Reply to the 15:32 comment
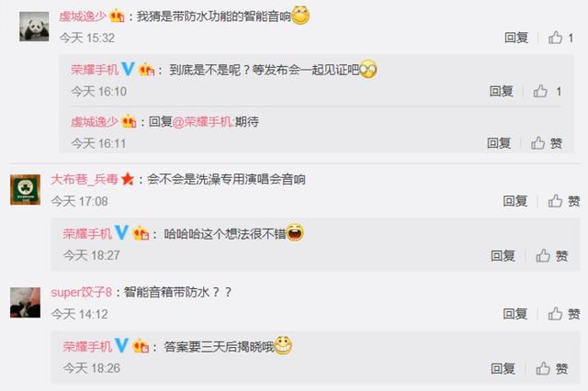The width and height of the screenshot is (588, 391). (516, 38)
